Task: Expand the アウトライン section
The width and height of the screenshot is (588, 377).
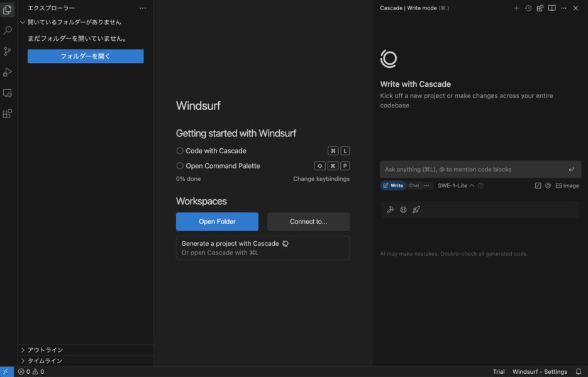Action: click(x=86, y=349)
